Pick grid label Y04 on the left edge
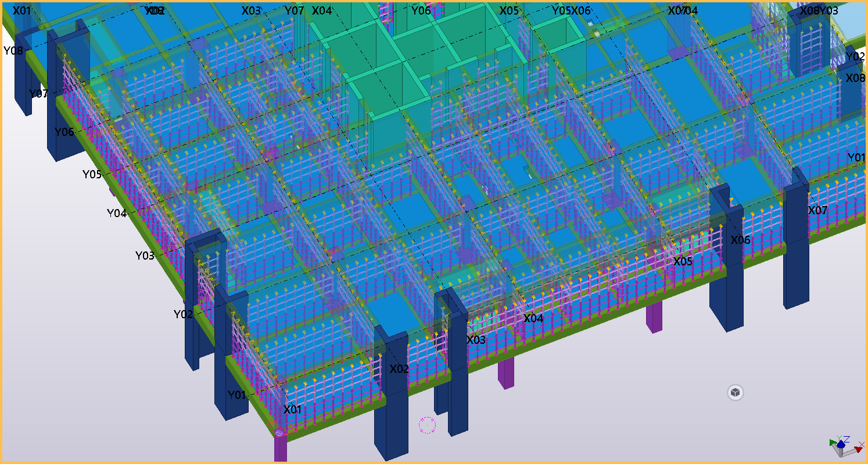Viewport: 868px width, 464px height. (116, 213)
